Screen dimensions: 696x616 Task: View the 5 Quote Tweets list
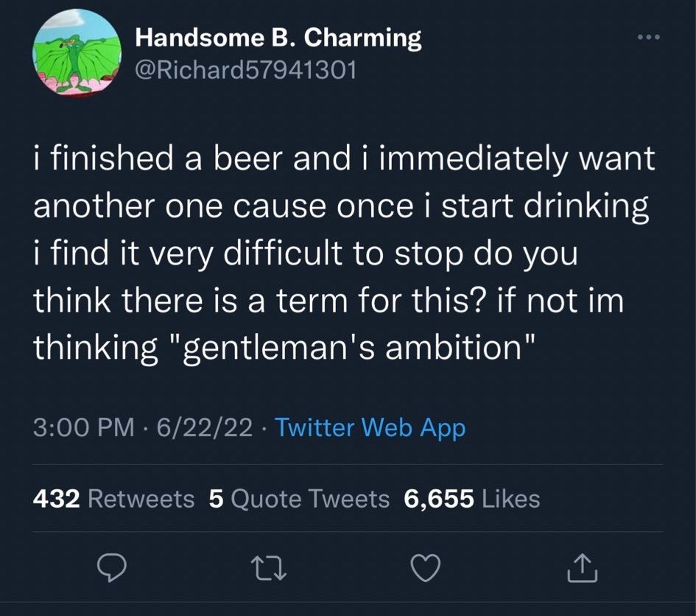click(299, 499)
